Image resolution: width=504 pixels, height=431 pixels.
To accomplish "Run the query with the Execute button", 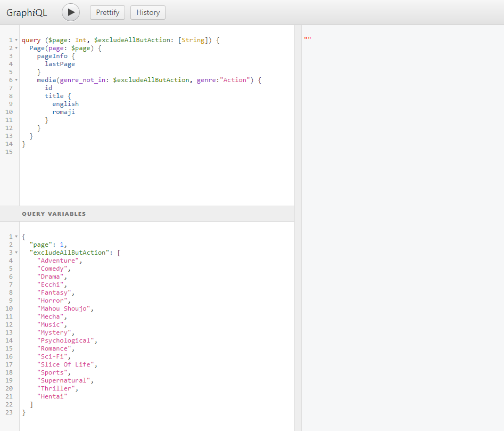I will (x=71, y=12).
